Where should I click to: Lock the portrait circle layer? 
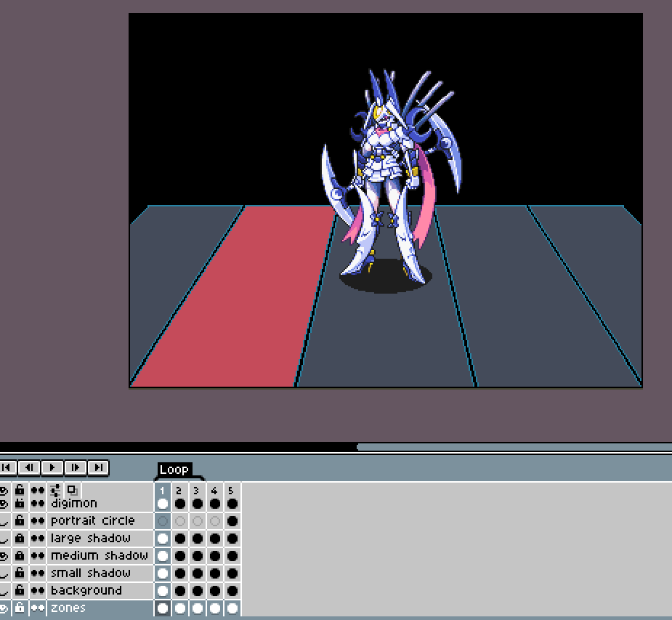tap(20, 521)
